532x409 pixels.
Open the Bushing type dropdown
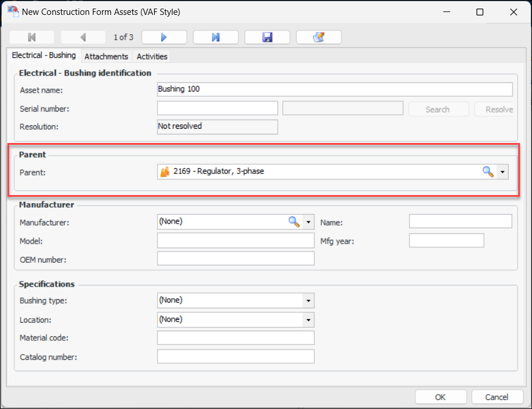[x=308, y=300]
